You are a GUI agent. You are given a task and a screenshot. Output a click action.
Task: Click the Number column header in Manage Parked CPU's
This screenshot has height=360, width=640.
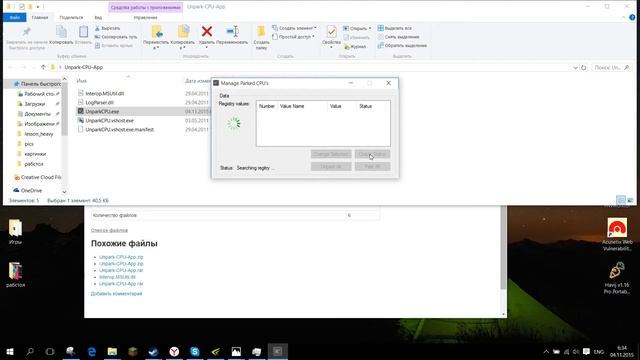pyautogui.click(x=267, y=106)
